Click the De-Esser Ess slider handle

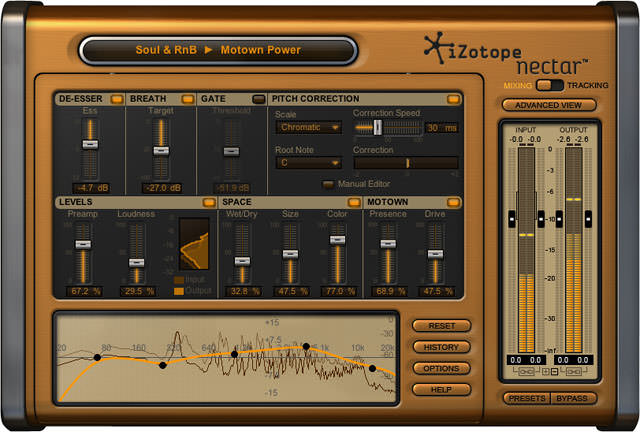(90, 145)
